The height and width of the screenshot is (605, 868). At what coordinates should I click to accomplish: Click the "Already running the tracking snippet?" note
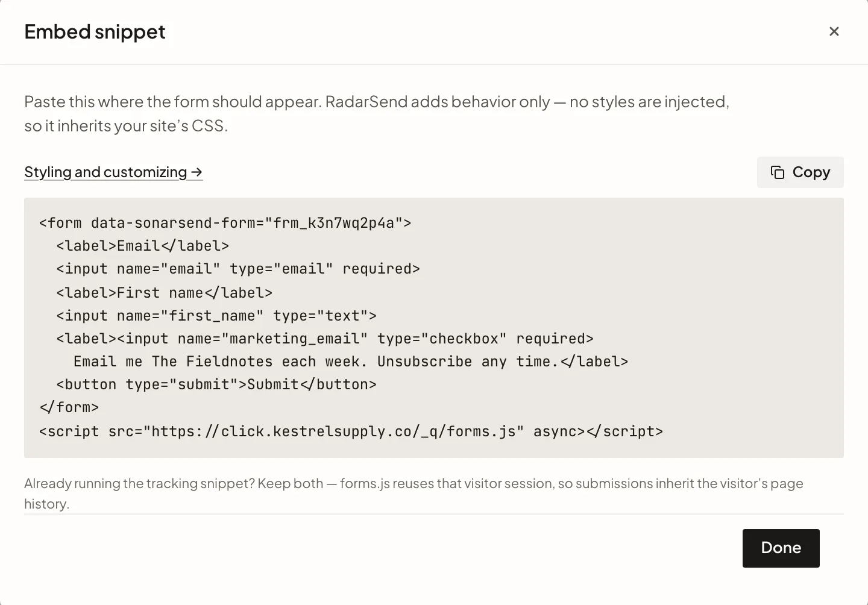(x=414, y=494)
